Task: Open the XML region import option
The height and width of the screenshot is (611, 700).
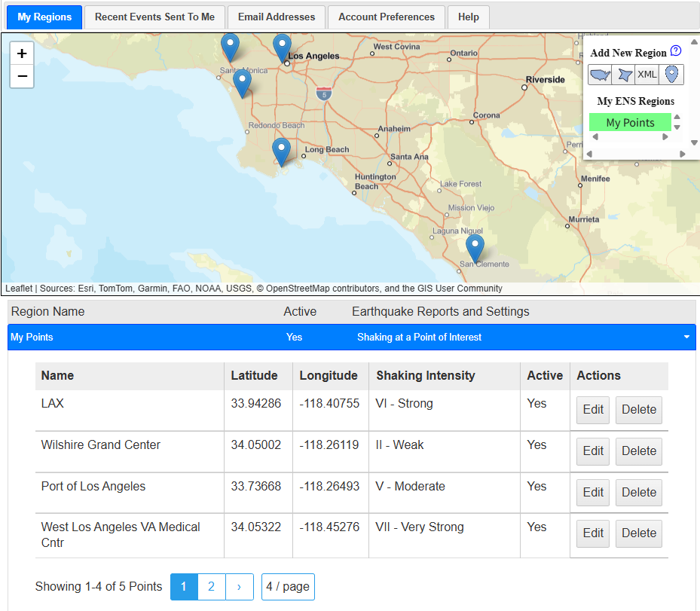Action: 647,75
